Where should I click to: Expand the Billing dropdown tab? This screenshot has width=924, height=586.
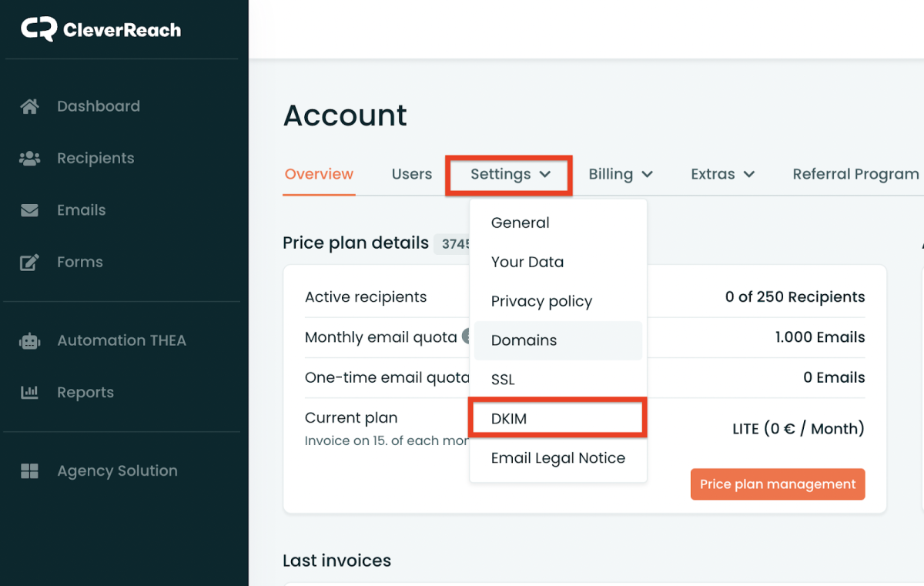pos(621,174)
